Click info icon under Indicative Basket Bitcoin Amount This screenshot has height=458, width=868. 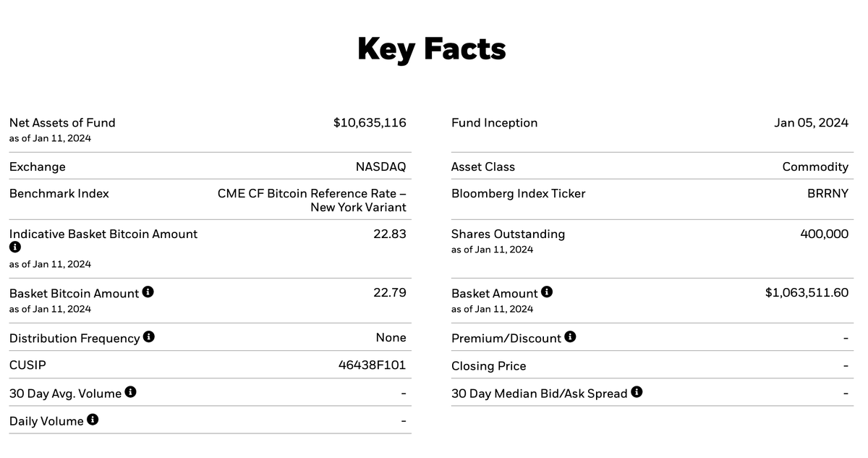coord(14,248)
